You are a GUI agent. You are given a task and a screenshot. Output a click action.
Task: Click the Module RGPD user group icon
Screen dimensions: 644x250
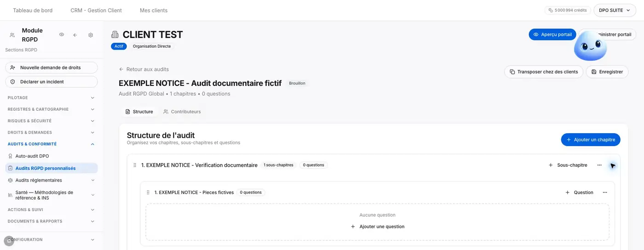click(x=12, y=35)
